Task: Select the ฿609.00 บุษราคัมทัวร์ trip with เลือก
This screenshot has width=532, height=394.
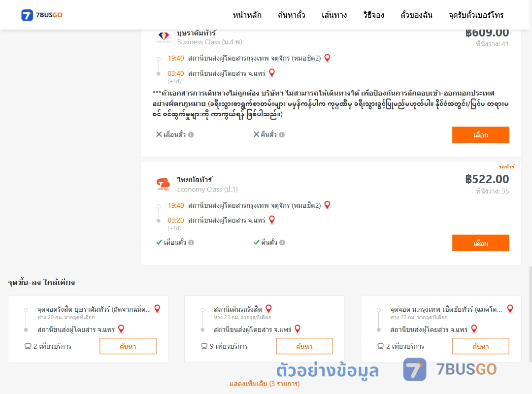Action: click(480, 135)
